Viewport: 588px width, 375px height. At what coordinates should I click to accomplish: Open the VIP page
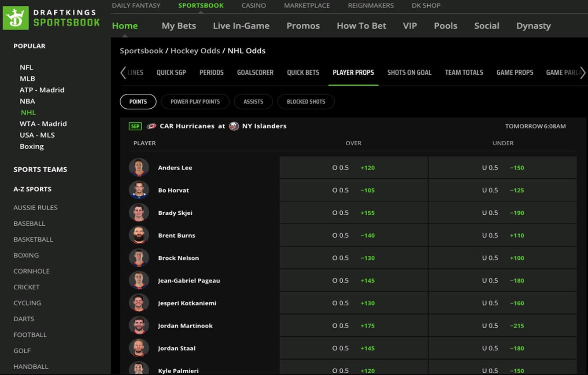click(x=410, y=26)
